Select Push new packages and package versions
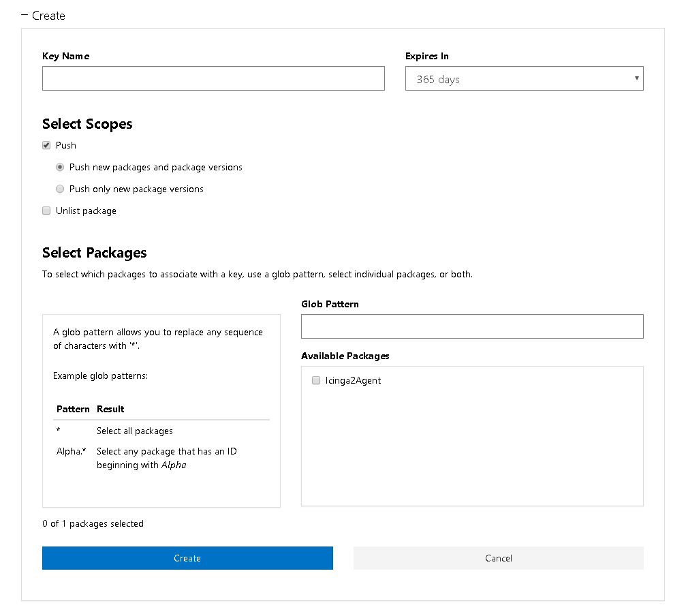The image size is (686, 616). (61, 167)
